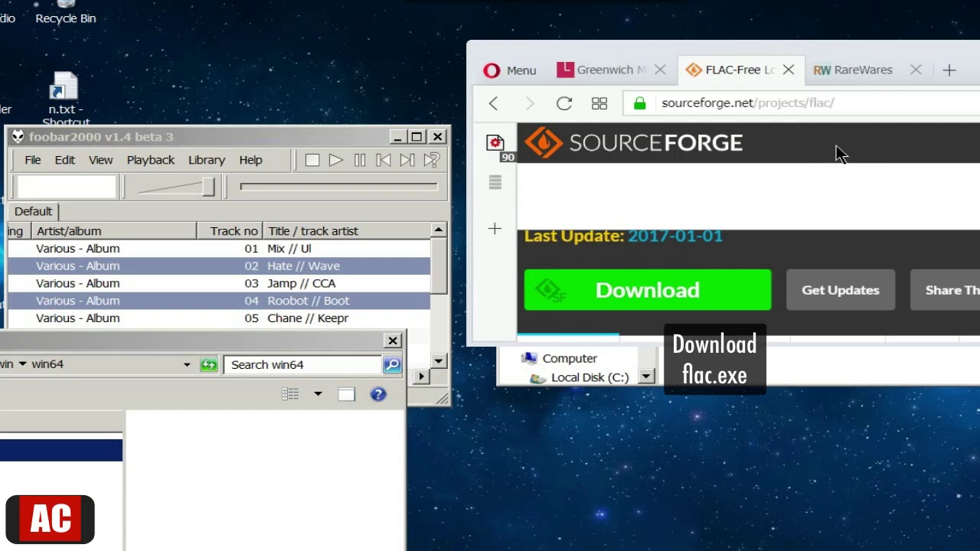980x551 pixels.
Task: Sort by Track no column header
Action: [230, 231]
